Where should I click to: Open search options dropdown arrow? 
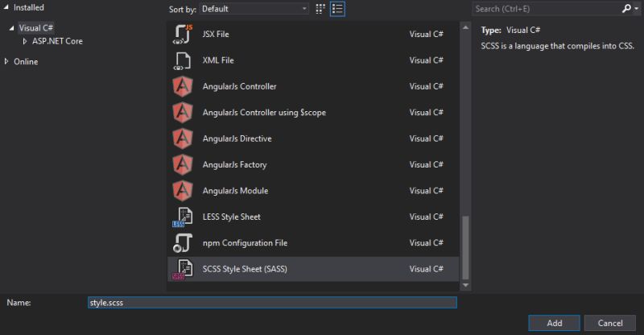coord(636,9)
